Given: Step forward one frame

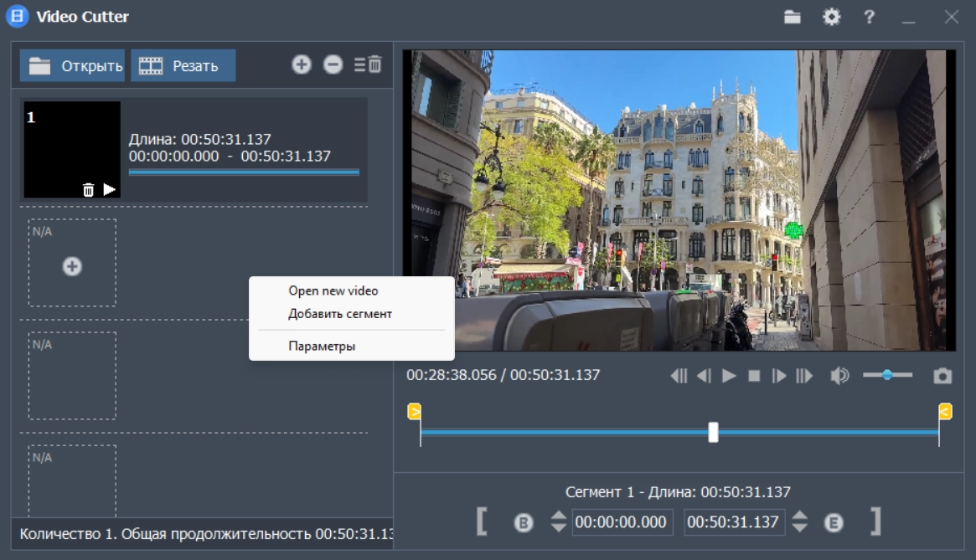Looking at the screenshot, I should click(x=778, y=376).
